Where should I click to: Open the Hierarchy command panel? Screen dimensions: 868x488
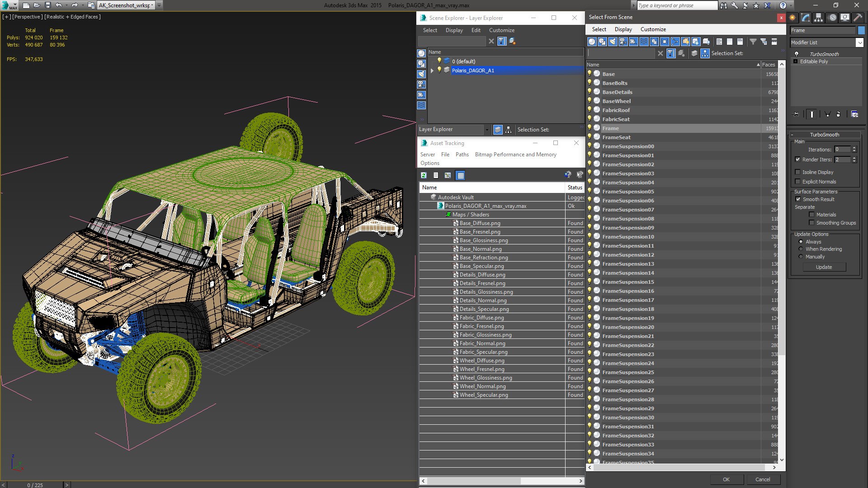pos(819,18)
